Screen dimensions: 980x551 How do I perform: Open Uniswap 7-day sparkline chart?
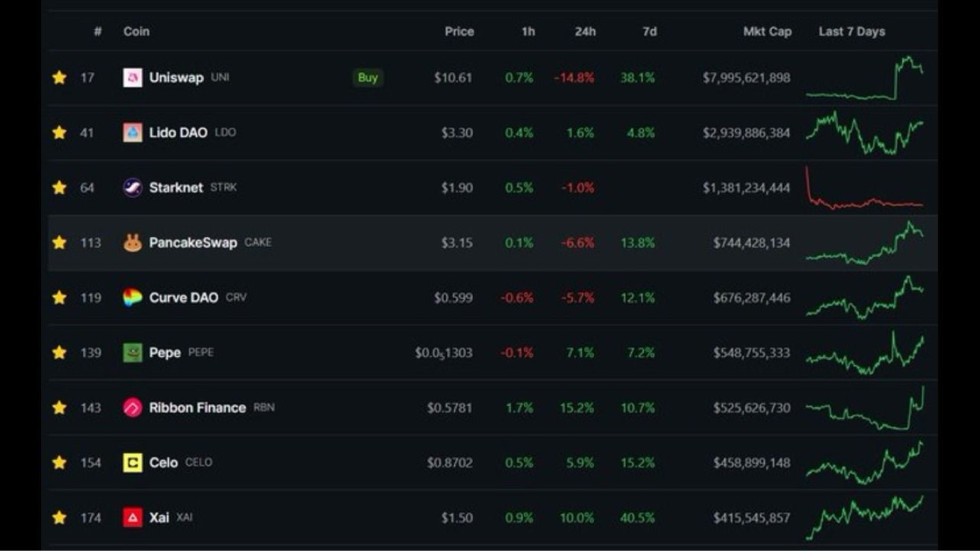[x=865, y=77]
